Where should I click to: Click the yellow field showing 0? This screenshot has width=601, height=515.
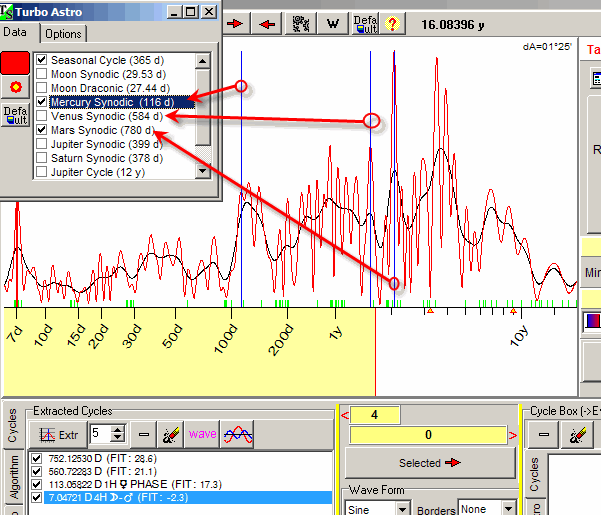click(x=428, y=435)
